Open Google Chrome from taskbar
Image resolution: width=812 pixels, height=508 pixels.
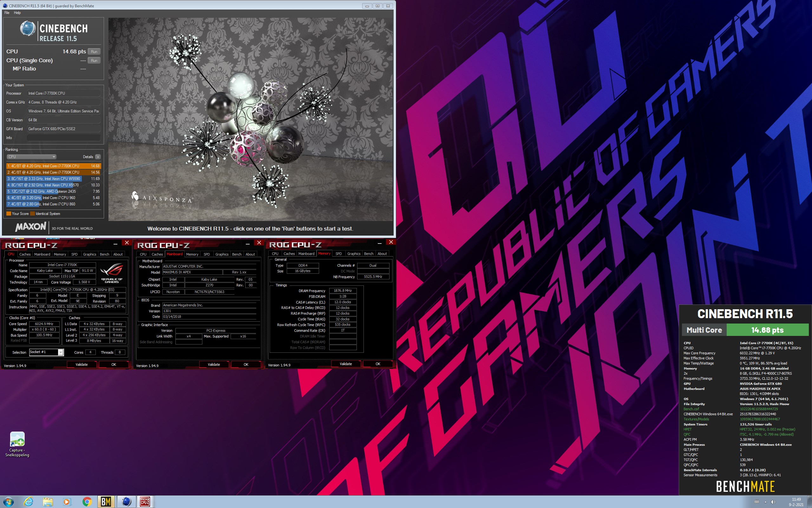pos(87,502)
